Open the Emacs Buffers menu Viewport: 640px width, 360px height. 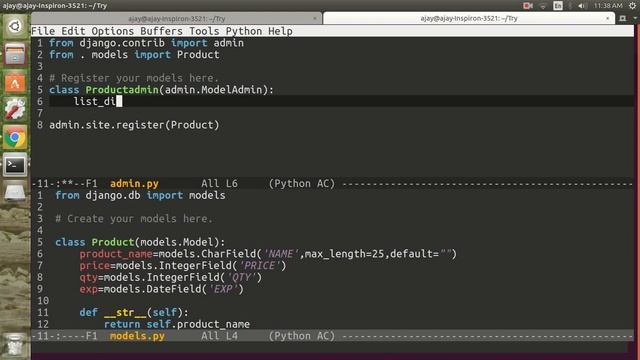[161, 31]
